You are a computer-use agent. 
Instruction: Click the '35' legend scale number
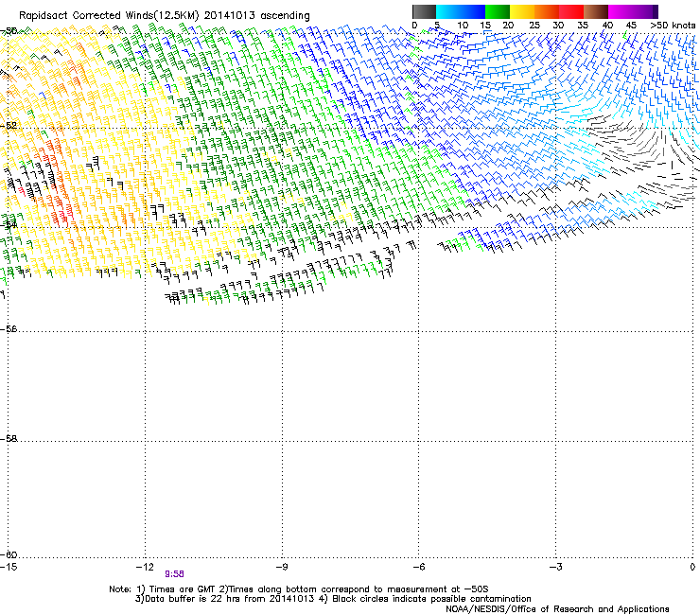583,26
